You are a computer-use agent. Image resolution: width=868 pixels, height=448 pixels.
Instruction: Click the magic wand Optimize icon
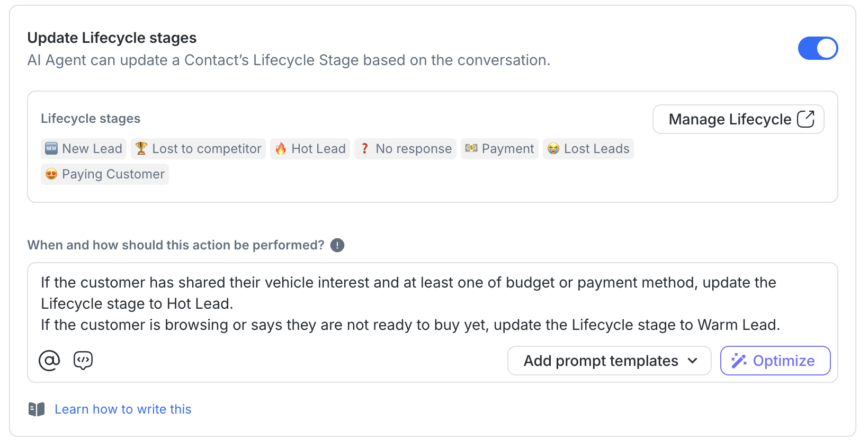[739, 361]
